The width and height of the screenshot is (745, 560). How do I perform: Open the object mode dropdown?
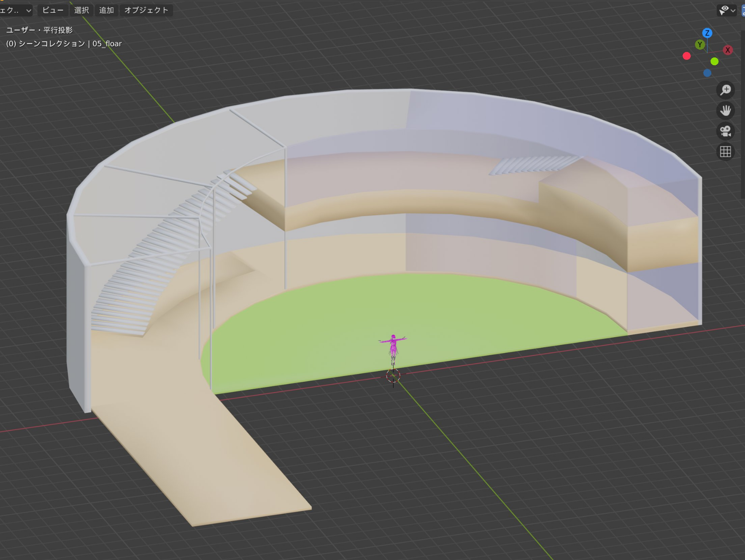(16, 10)
